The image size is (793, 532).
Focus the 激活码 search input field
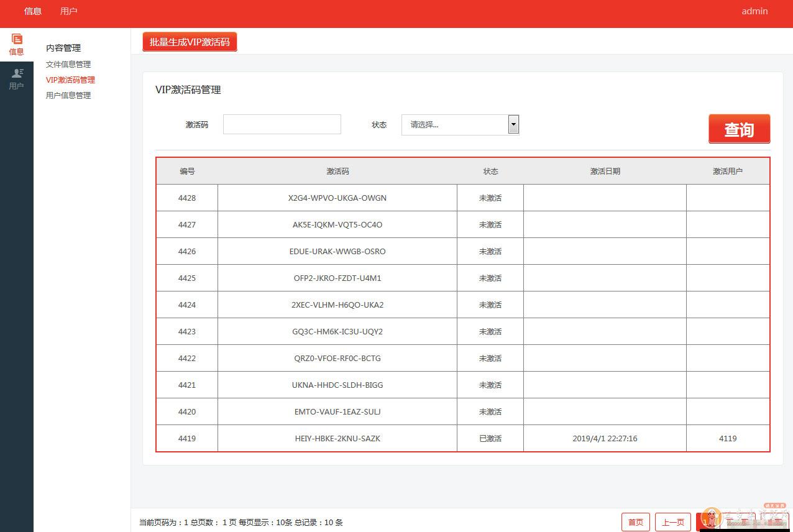point(282,124)
